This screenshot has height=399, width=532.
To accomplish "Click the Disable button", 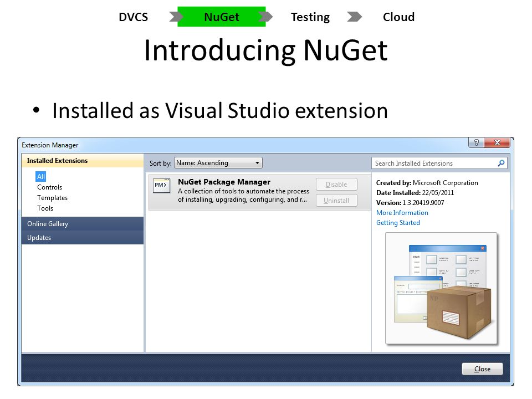I will point(336,184).
